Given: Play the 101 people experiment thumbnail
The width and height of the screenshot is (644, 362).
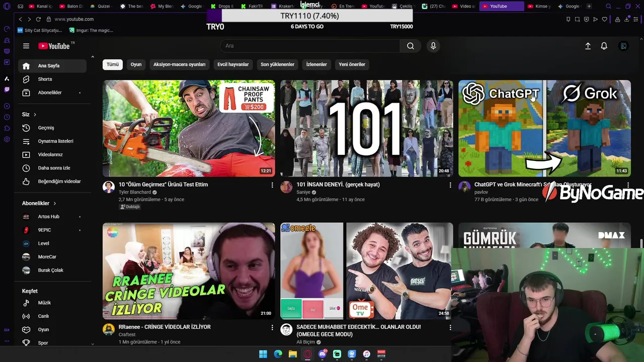Looking at the screenshot, I should tap(367, 128).
